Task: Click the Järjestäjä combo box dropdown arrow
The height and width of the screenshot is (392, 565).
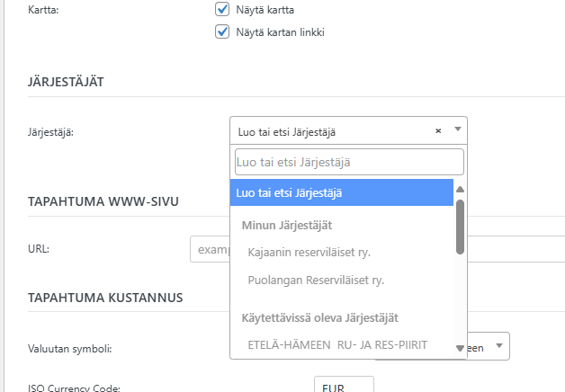Action: pos(457,130)
